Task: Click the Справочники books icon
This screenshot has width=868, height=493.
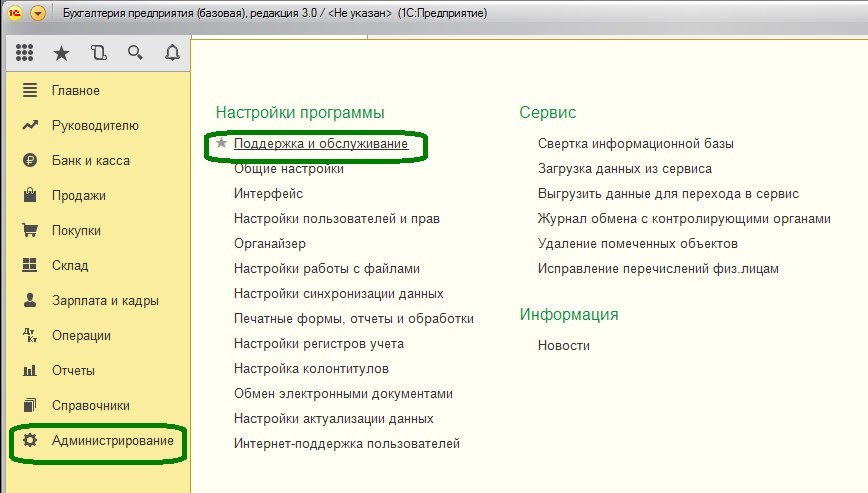Action: [x=30, y=405]
